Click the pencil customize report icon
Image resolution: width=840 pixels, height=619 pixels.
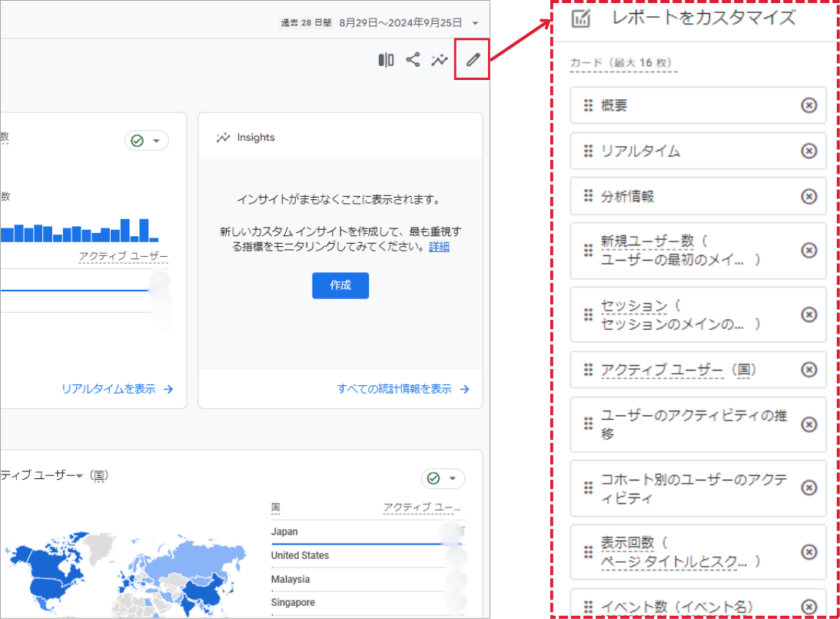pyautogui.click(x=473, y=60)
